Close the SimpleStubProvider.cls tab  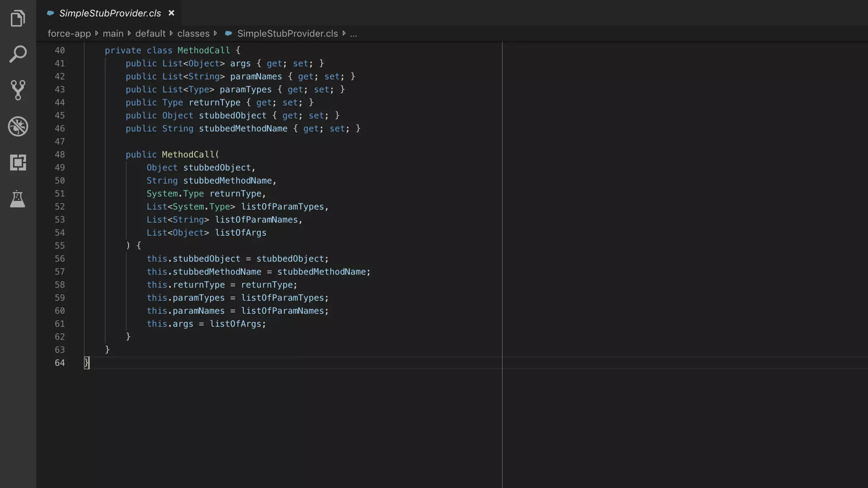coord(171,13)
